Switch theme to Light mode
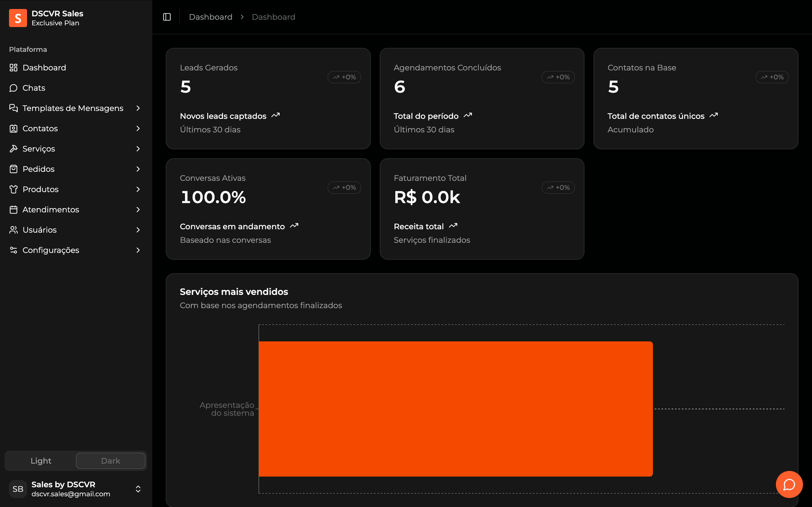This screenshot has width=812, height=507. point(41,461)
